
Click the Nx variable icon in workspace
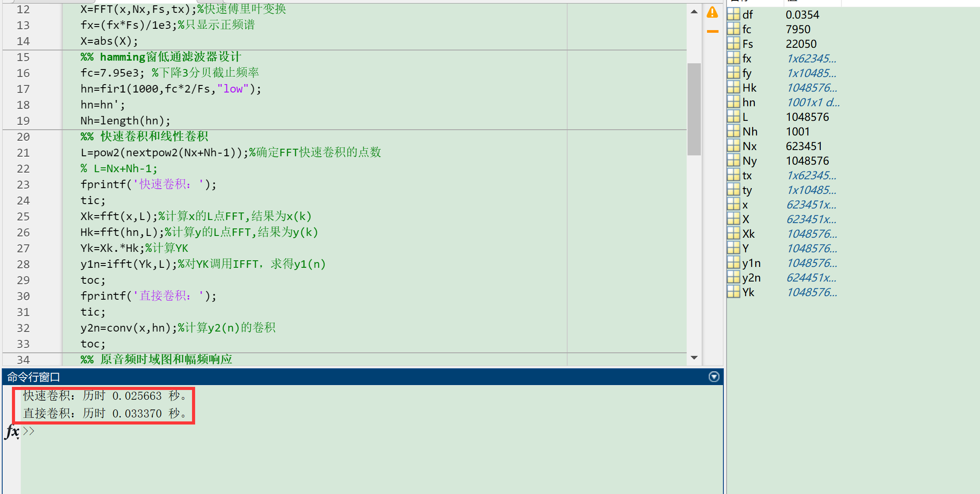(x=734, y=146)
